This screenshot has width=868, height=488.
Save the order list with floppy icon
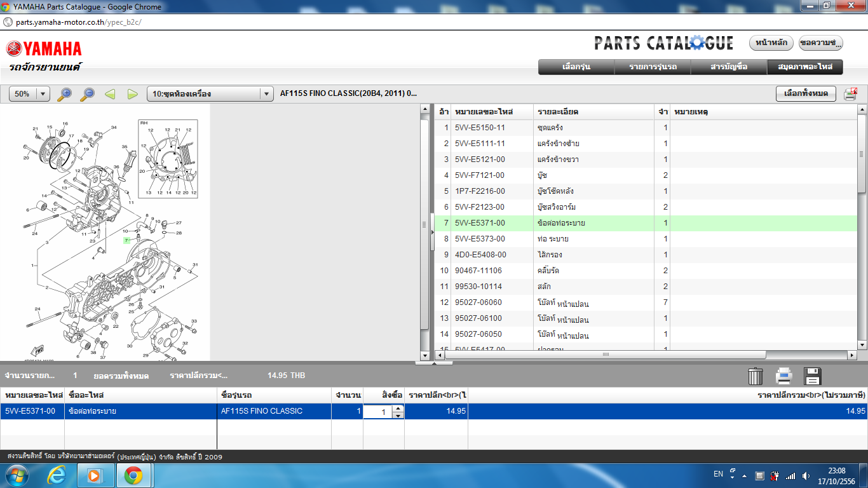tap(813, 376)
